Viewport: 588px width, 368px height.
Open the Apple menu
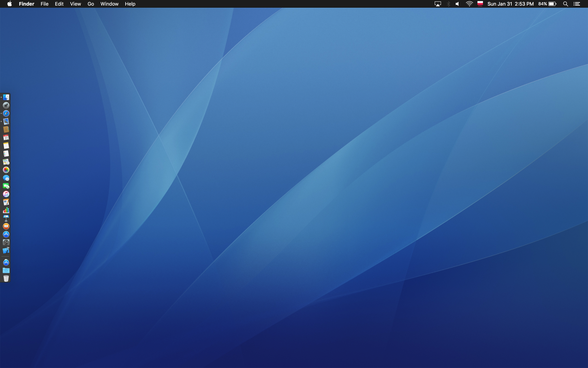tap(9, 4)
